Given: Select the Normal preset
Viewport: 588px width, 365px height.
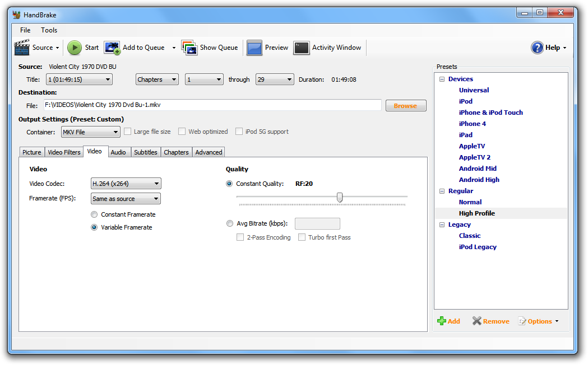Looking at the screenshot, I should [x=470, y=202].
